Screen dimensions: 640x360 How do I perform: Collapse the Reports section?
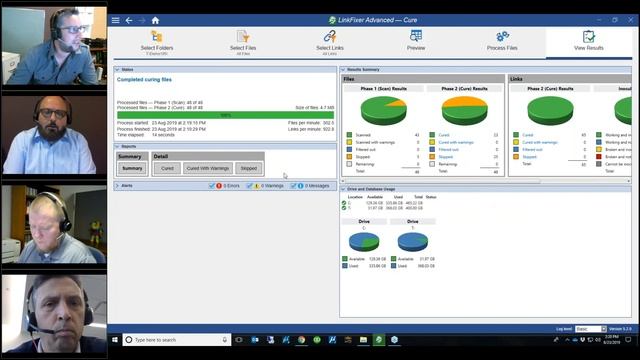[x=118, y=147]
